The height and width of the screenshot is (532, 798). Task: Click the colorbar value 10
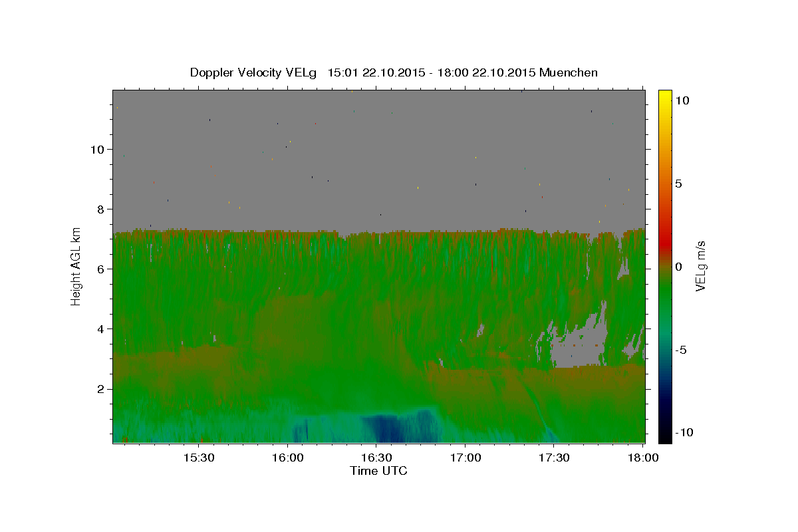pos(682,100)
